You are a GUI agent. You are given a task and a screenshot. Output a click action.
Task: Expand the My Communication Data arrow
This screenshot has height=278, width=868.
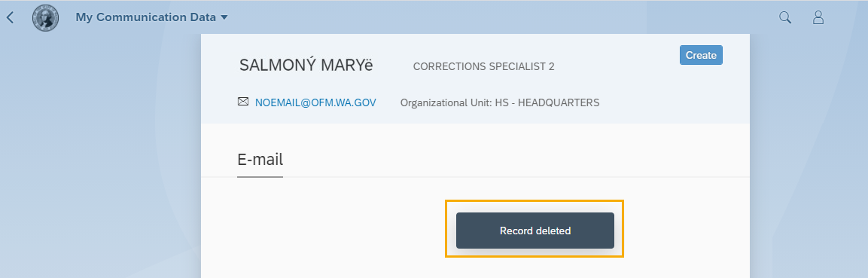224,18
